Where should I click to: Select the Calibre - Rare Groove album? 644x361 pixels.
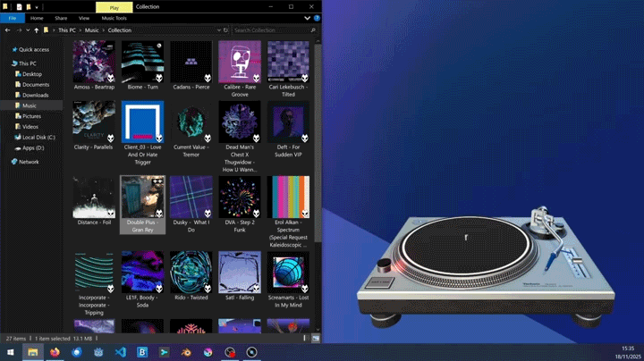tap(239, 69)
